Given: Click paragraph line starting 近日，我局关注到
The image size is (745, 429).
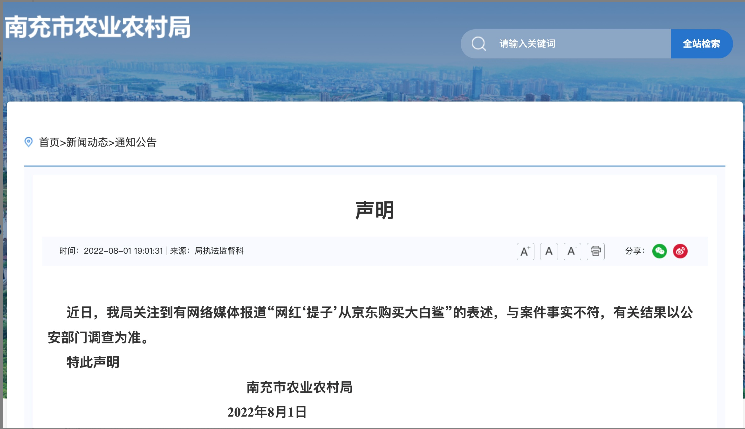Looking at the screenshot, I should (379, 313).
